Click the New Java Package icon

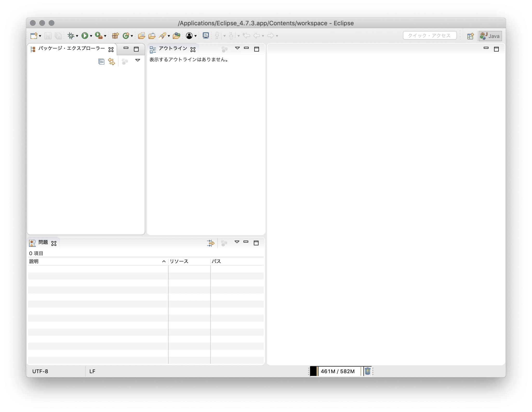click(115, 36)
